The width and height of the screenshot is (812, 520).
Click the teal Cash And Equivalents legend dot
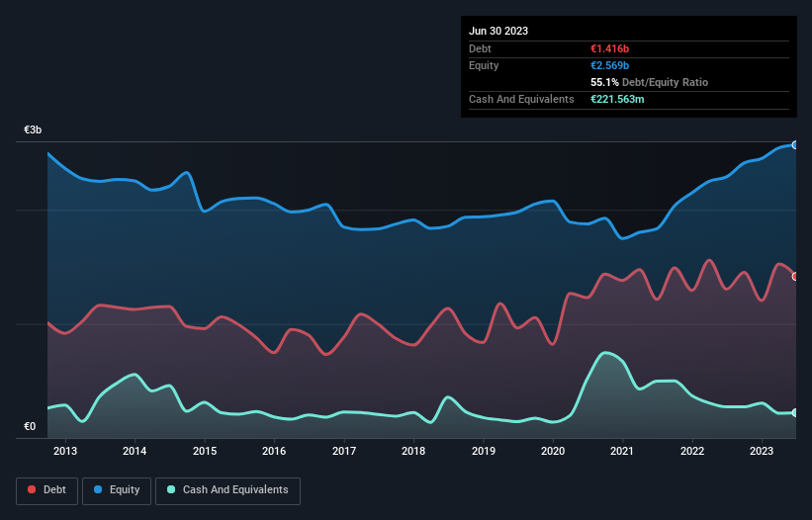(171, 489)
